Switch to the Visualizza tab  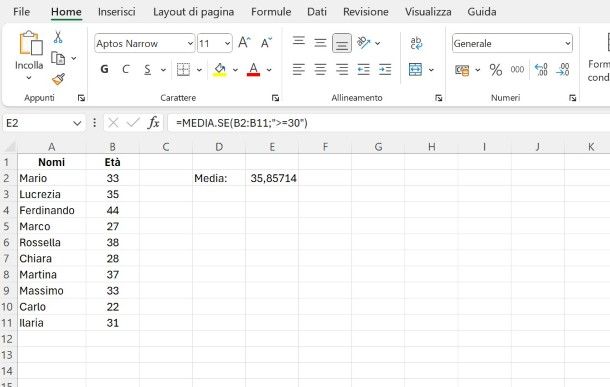tap(428, 12)
